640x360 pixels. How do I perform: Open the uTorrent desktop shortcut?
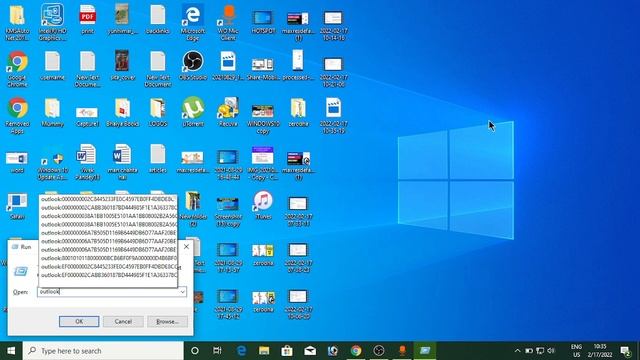193,112
